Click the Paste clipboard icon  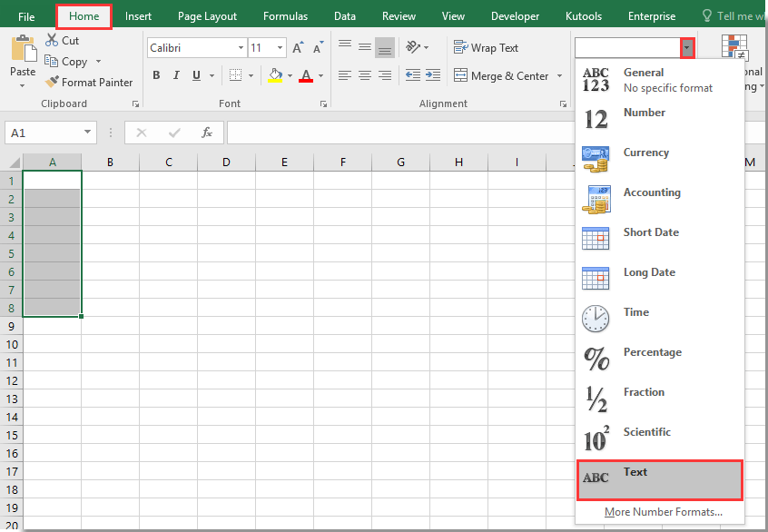[23, 50]
